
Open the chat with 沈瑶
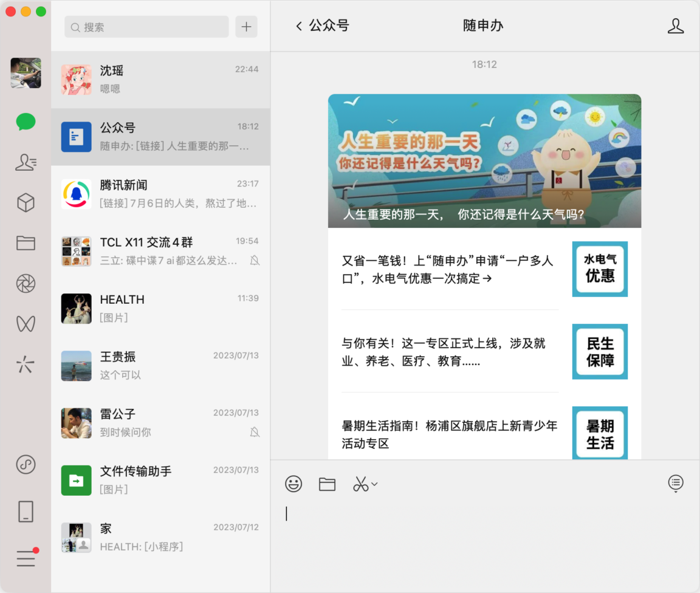160,80
